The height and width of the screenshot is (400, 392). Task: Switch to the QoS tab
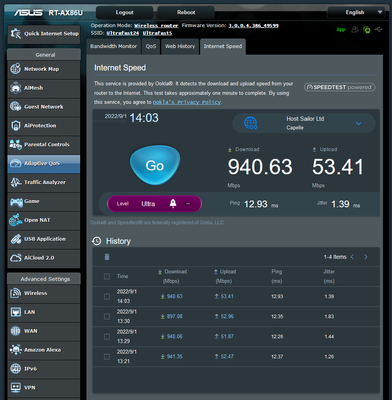point(151,46)
